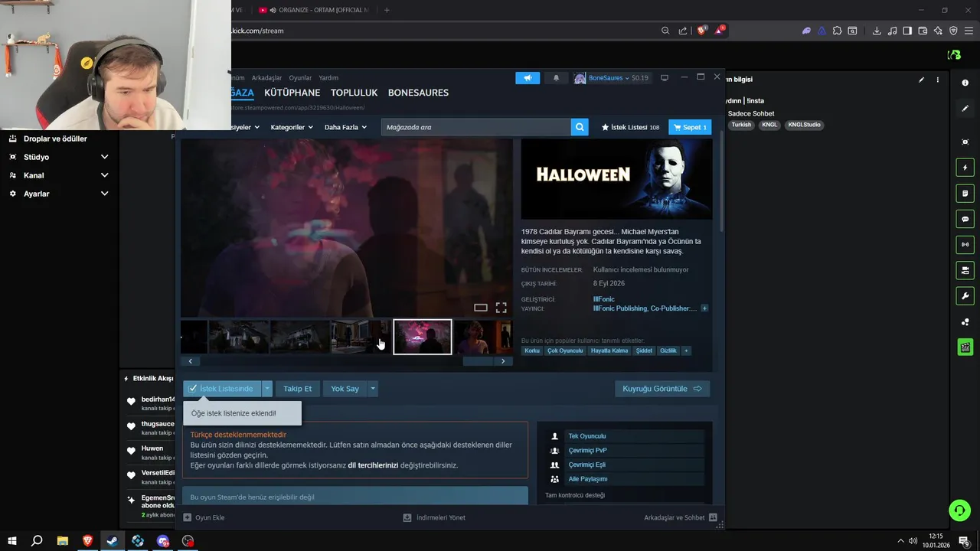
Task: Open the Yardım menu
Action: click(x=328, y=78)
